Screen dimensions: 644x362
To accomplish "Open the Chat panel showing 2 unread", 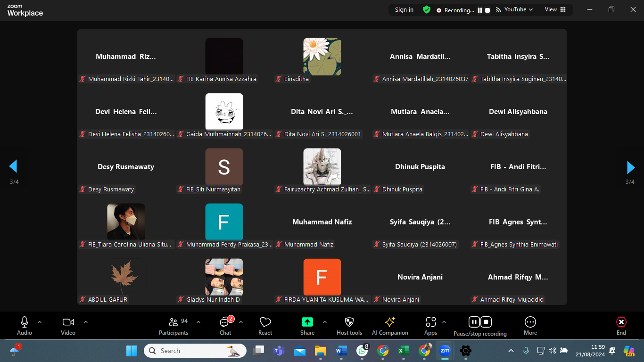I will tap(225, 325).
